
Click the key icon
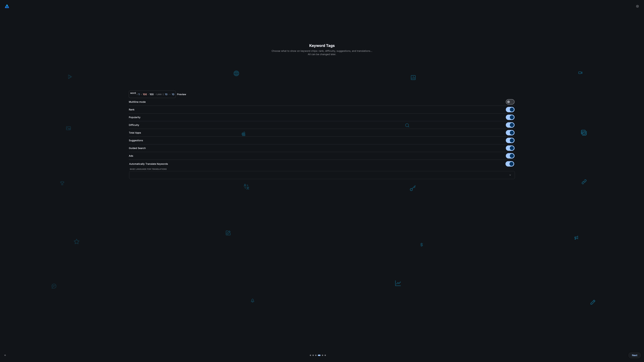(x=413, y=188)
